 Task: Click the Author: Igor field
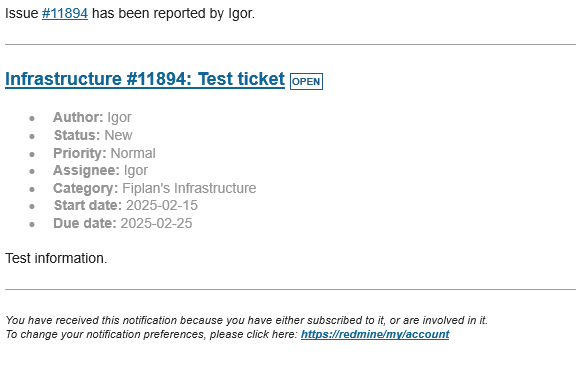[92, 118]
